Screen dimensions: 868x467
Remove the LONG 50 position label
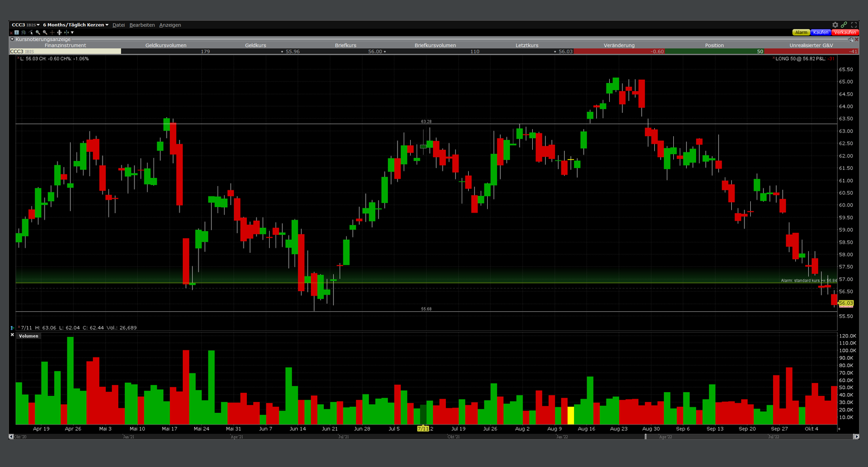(x=774, y=58)
